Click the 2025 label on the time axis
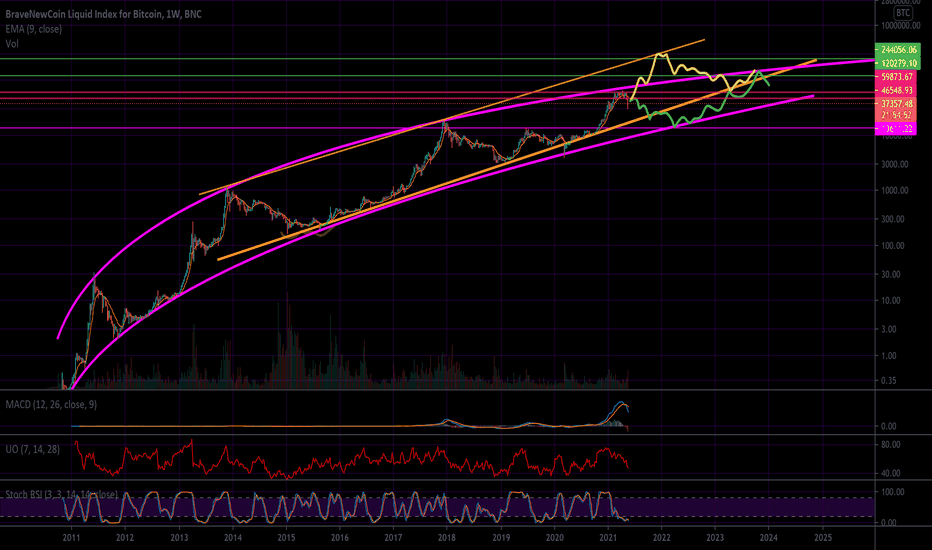 tap(823, 538)
